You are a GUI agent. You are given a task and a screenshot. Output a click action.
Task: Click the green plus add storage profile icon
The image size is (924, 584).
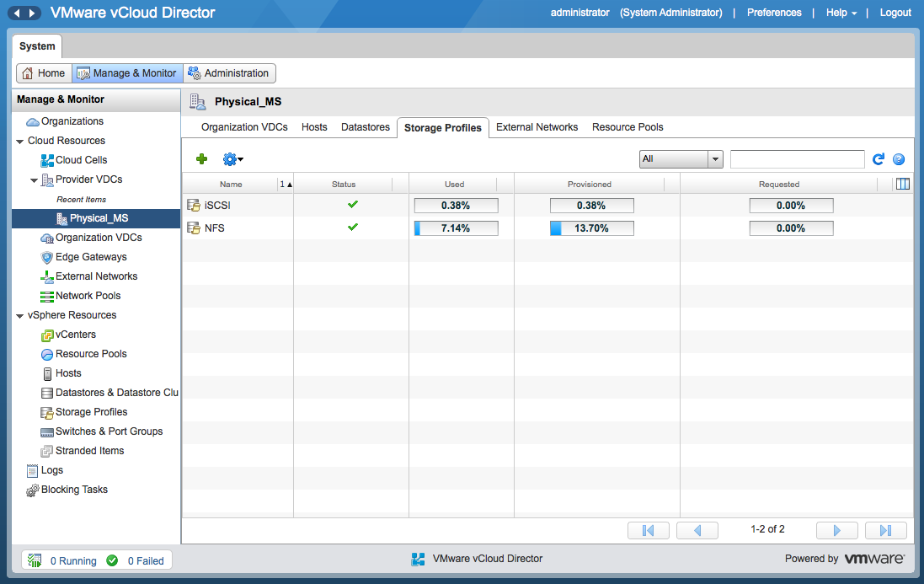tap(201, 159)
